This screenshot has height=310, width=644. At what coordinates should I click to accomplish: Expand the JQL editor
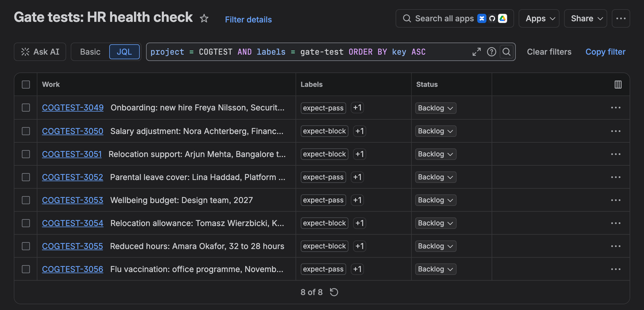coord(476,52)
